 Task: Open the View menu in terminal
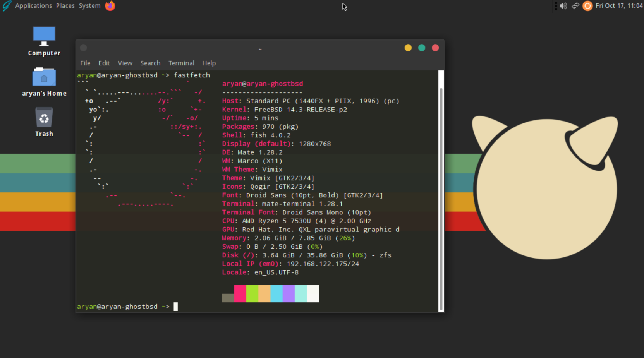(125, 63)
